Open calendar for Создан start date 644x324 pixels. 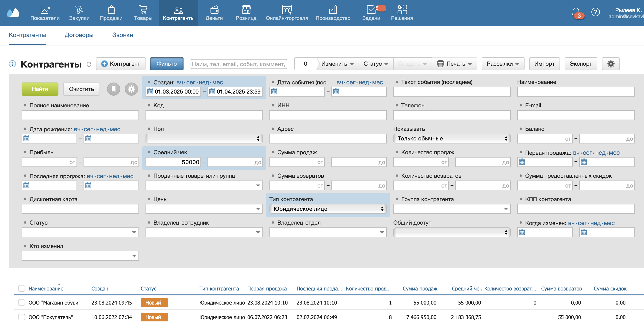pyautogui.click(x=150, y=91)
